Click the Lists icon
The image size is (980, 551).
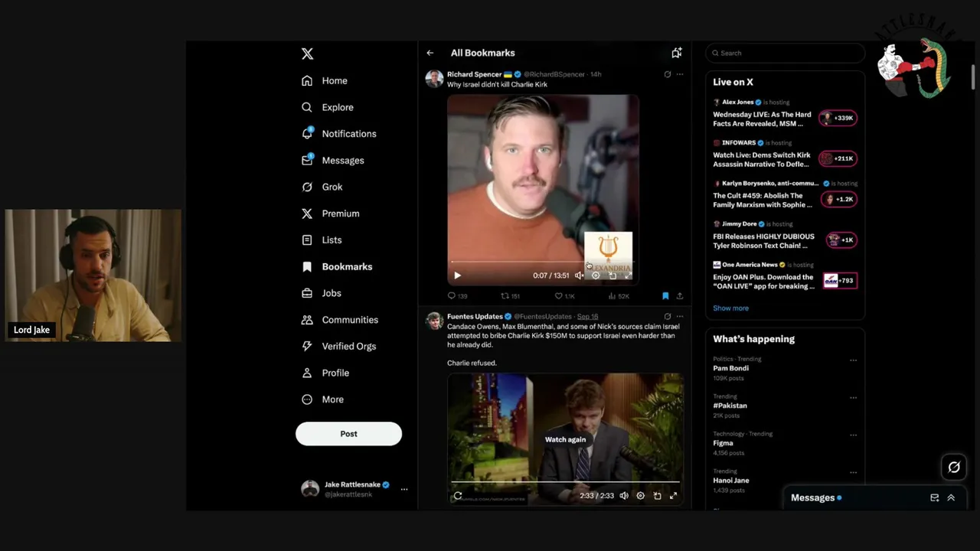307,240
